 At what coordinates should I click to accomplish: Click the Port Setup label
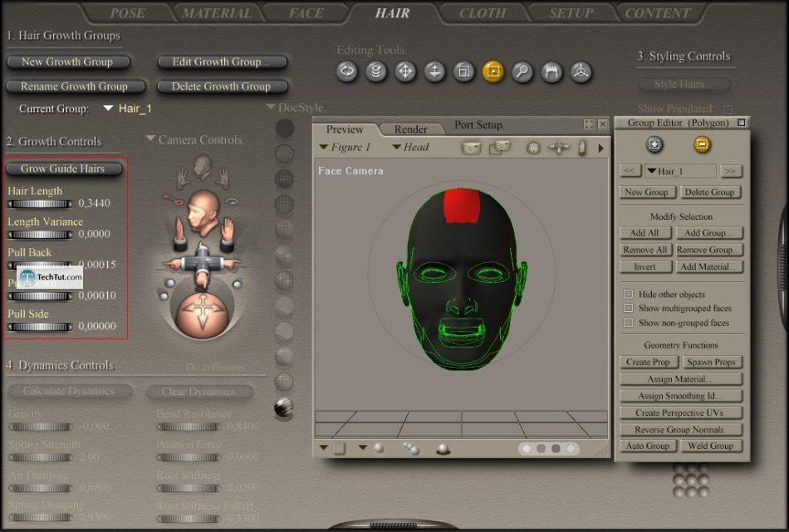tap(478, 124)
